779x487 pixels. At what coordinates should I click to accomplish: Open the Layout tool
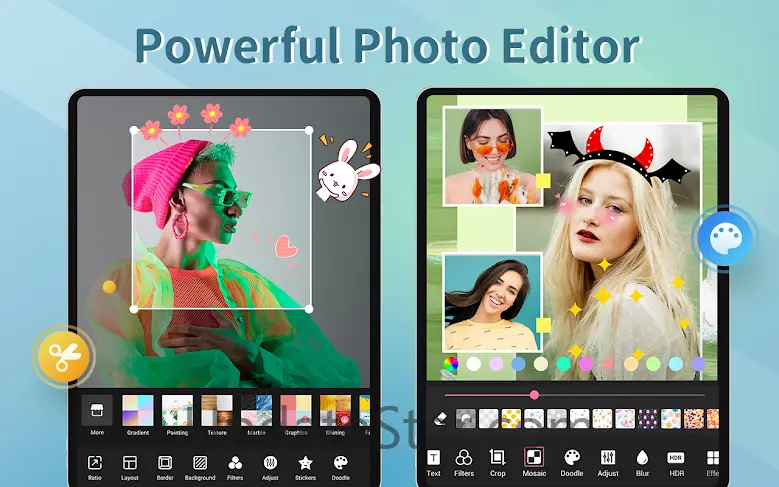coord(130,468)
